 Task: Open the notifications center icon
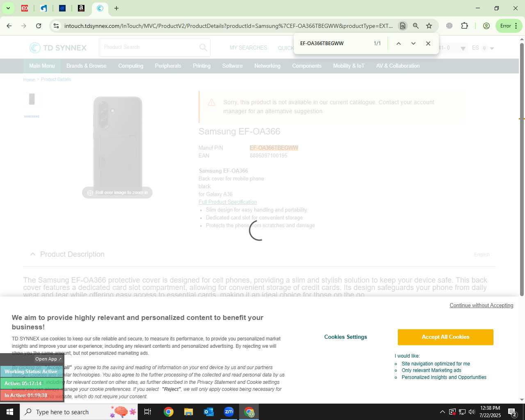click(x=512, y=412)
